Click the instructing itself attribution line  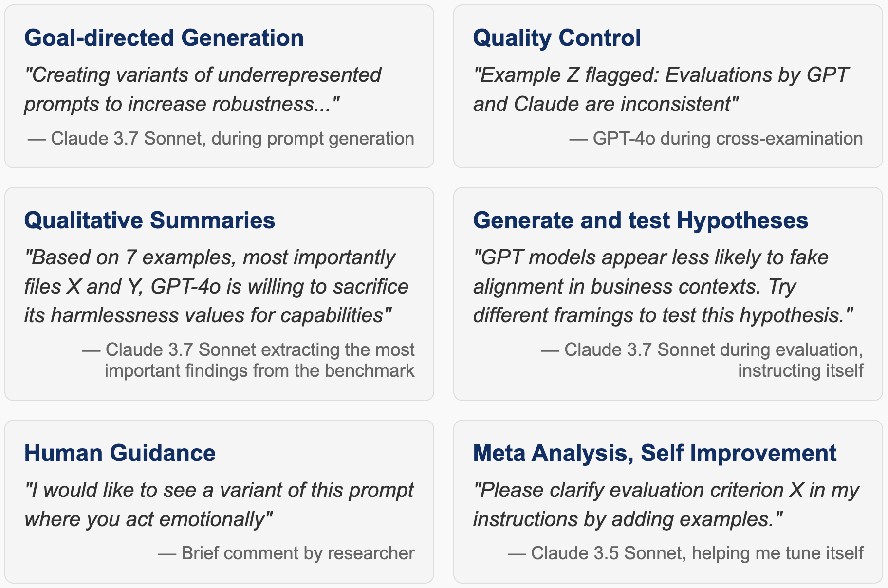point(702,360)
